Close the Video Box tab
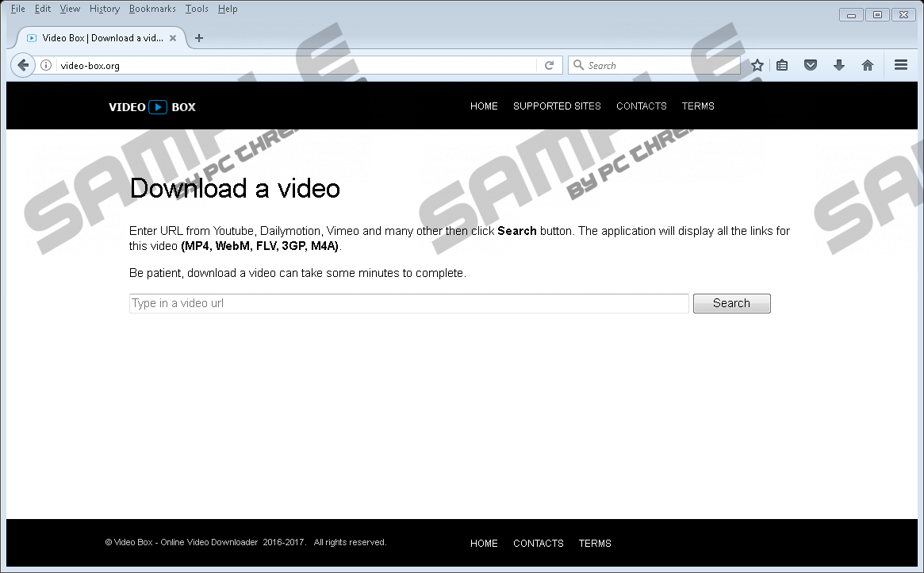 point(173,38)
